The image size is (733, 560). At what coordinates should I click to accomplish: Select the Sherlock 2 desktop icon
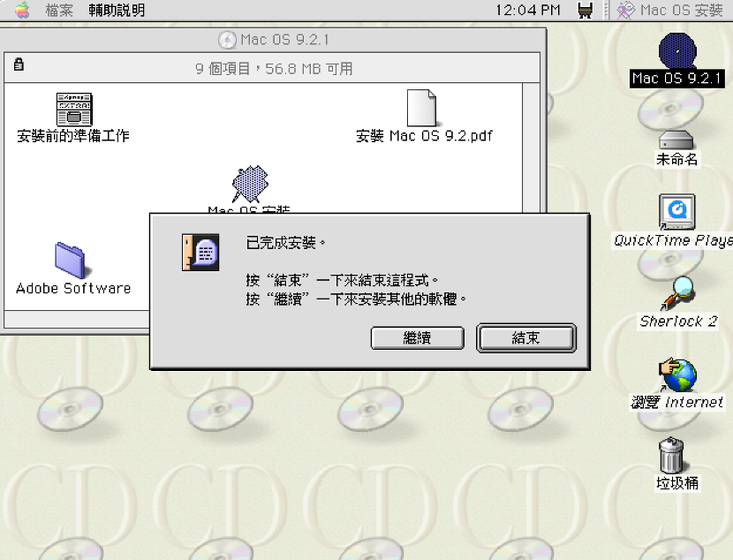pyautogui.click(x=678, y=293)
